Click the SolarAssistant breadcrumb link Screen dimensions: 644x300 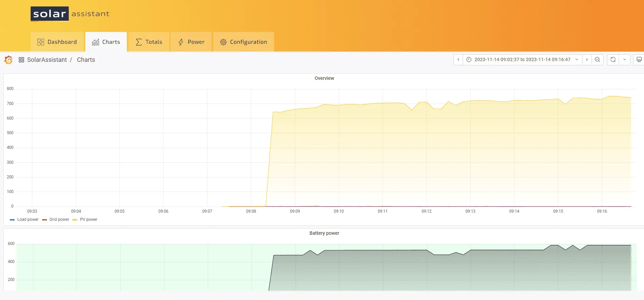click(47, 60)
